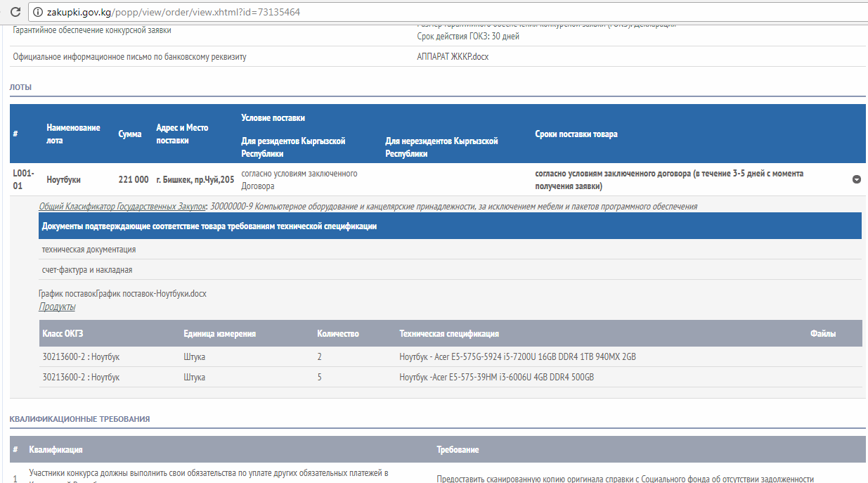This screenshot has width=868, height=483.
Task: Click счет-фактура и накладная document row
Action: coord(87,270)
